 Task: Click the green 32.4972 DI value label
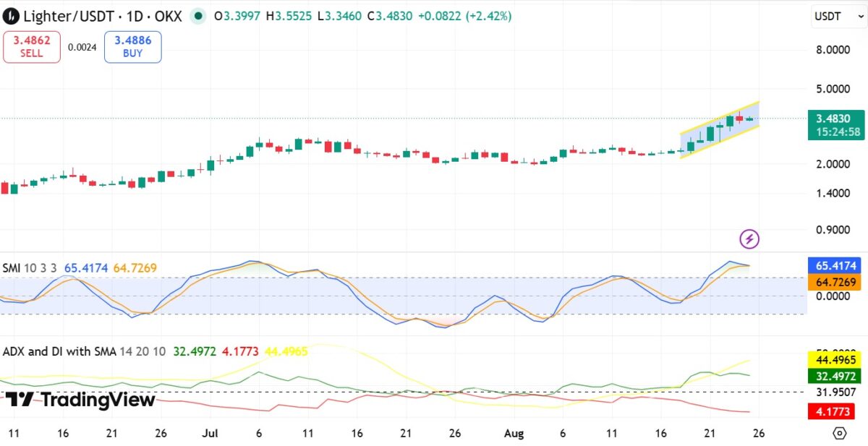click(x=834, y=376)
